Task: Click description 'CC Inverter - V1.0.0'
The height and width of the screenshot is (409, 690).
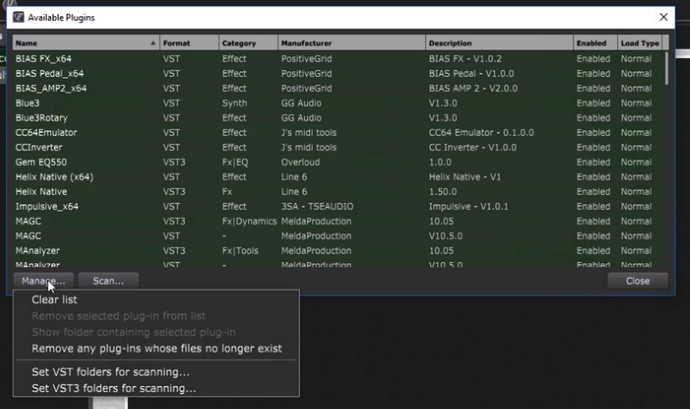Action: (473, 147)
